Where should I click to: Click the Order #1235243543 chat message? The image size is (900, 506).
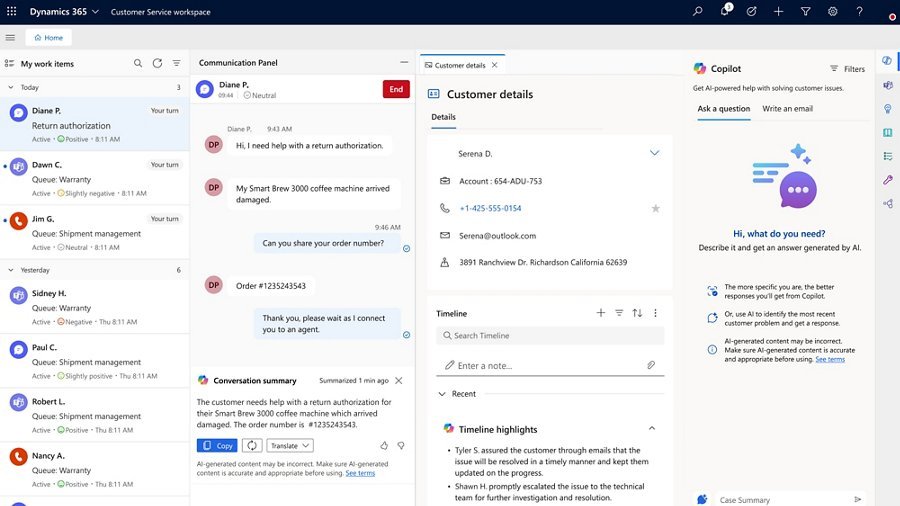click(x=271, y=286)
